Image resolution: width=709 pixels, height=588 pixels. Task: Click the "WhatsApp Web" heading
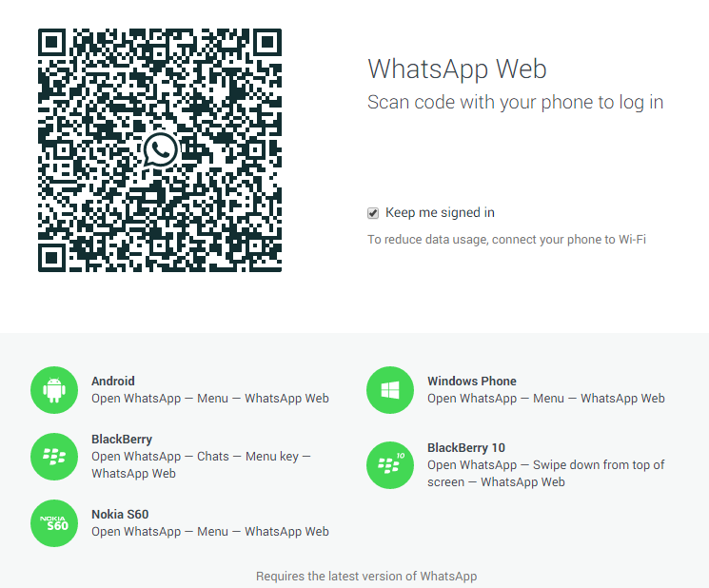[x=457, y=69]
